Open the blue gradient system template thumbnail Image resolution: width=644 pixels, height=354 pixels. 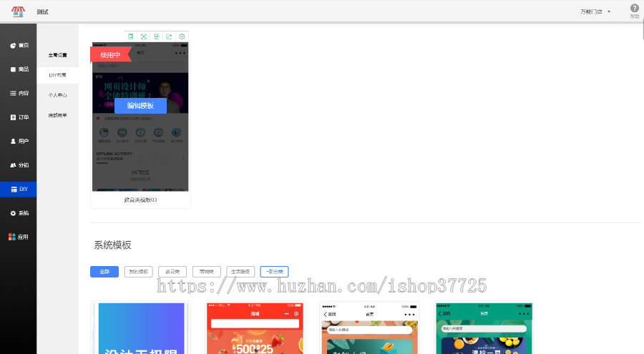click(140, 328)
